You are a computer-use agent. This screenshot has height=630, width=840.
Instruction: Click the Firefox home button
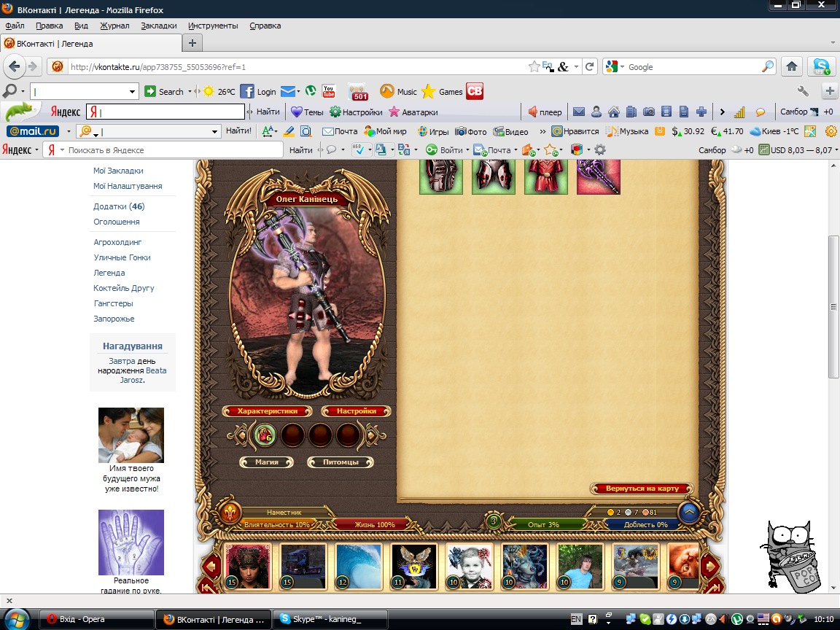tap(792, 66)
